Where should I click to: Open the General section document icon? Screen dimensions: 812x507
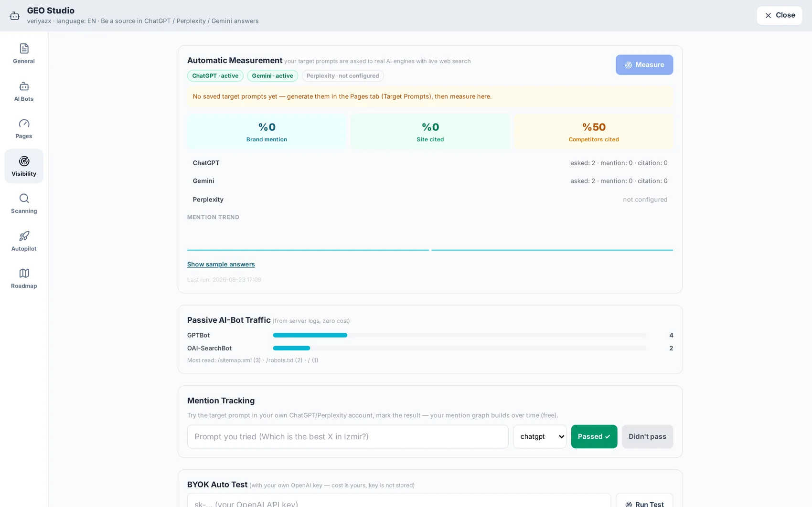pos(24,48)
